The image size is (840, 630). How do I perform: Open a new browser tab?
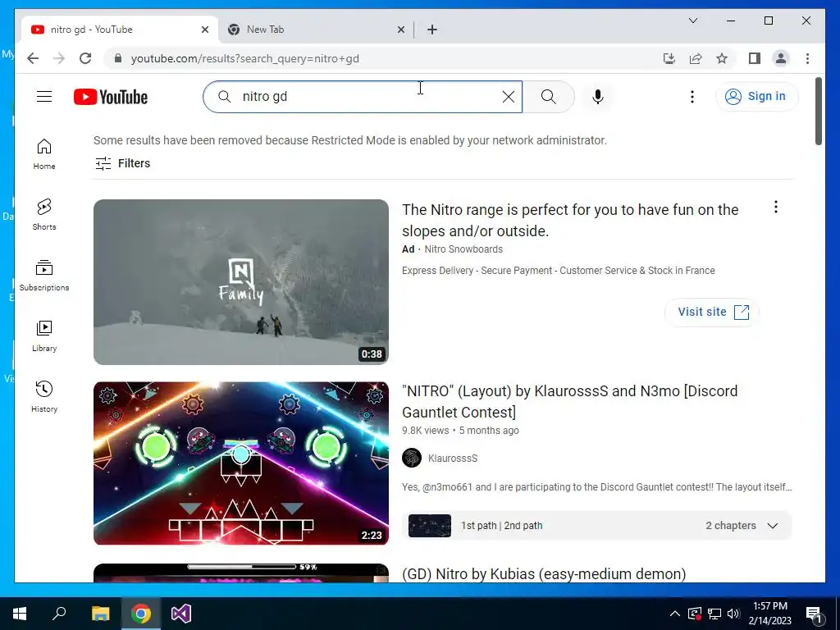pyautogui.click(x=432, y=30)
